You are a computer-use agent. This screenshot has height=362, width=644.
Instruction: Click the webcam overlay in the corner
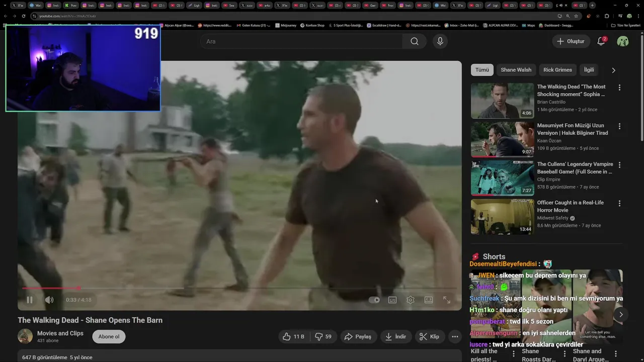(83, 68)
